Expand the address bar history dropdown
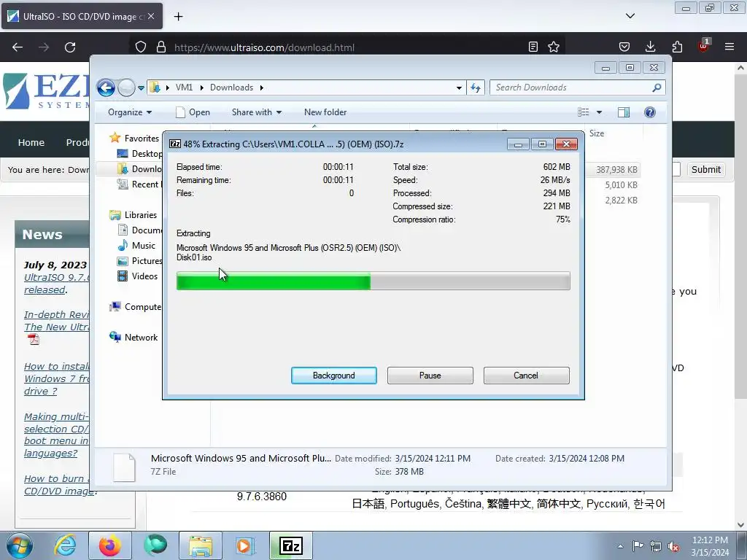This screenshot has width=747, height=560. [x=459, y=87]
